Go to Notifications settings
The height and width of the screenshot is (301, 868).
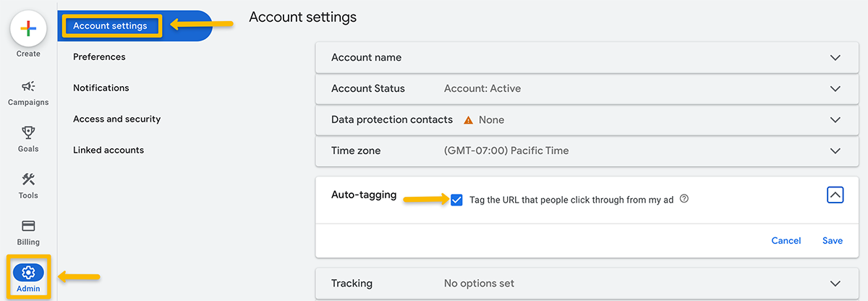(101, 88)
